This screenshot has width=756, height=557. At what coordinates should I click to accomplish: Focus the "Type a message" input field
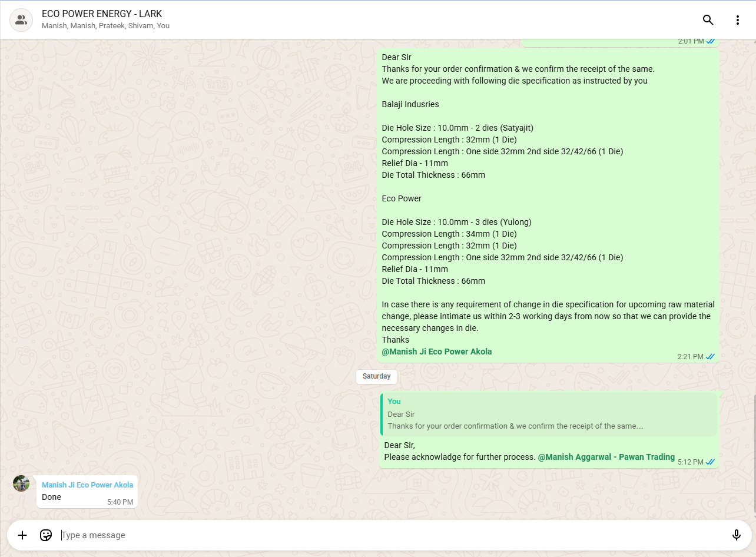[389, 535]
